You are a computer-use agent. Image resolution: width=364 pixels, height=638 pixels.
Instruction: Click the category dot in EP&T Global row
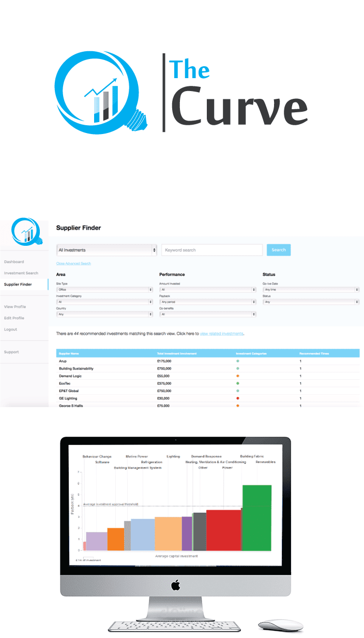coord(237,391)
